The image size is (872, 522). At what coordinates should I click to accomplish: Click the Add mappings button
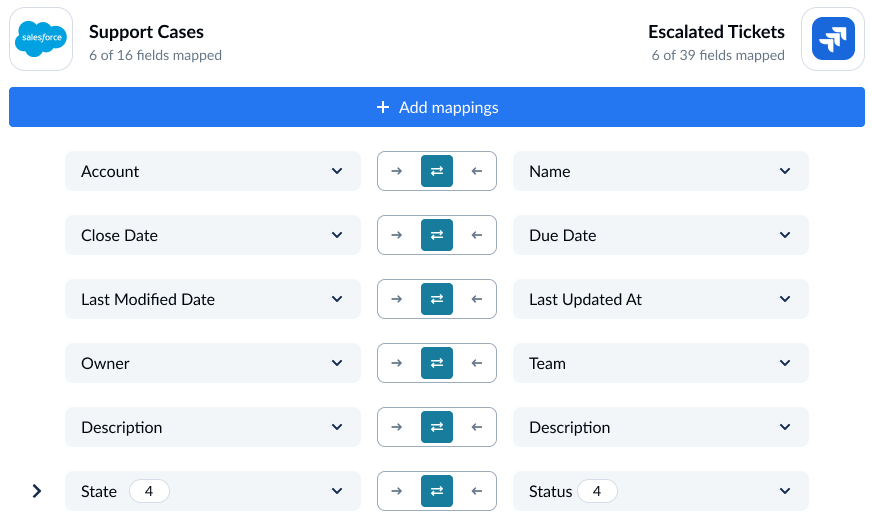437,107
